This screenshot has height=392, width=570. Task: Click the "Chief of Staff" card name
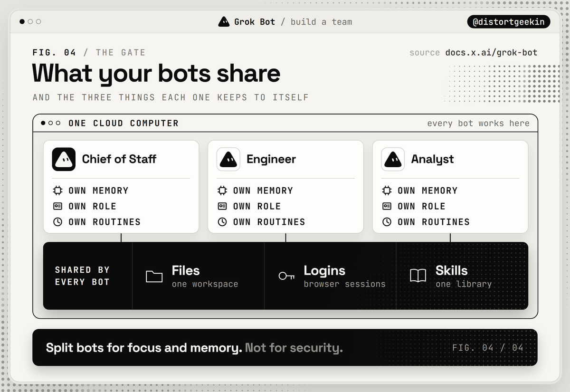pos(119,159)
